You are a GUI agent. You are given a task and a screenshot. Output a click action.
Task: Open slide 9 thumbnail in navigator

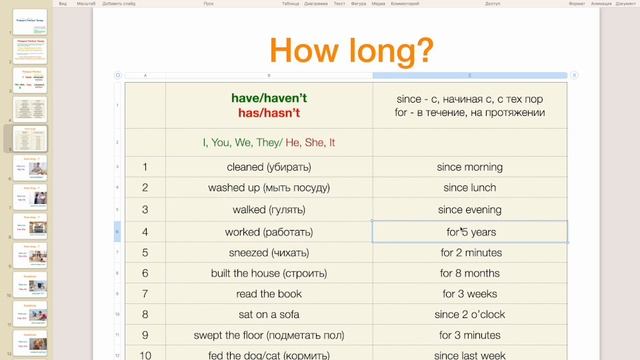coord(30,256)
